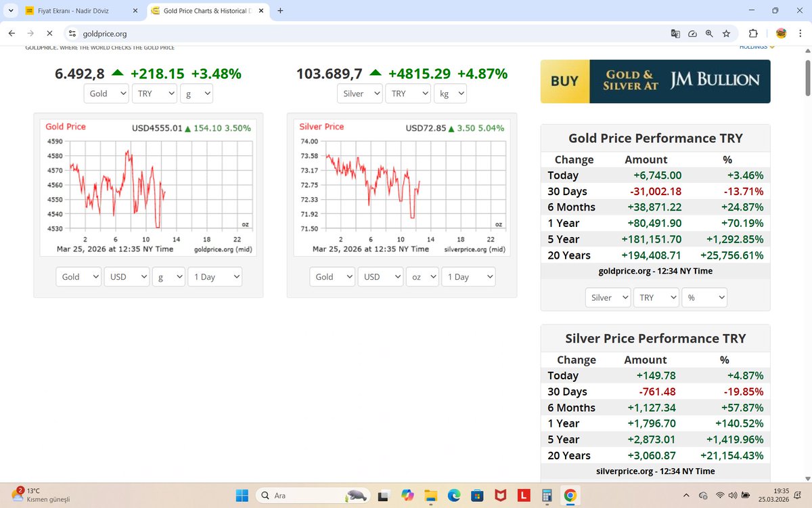Click the JM Bullion Buy Gold & Silver banner
This screenshot has width=812, height=508.
click(655, 81)
